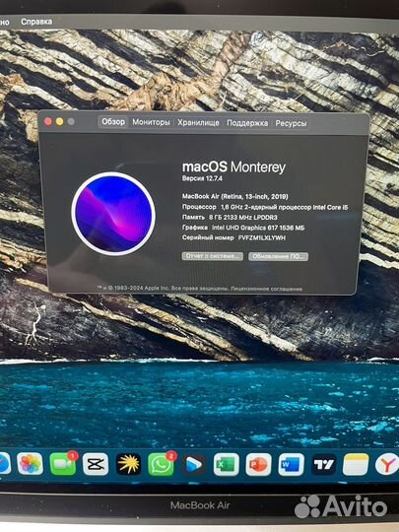Open WhatsApp from the Dock
This screenshot has width=399, height=532.
point(161,464)
